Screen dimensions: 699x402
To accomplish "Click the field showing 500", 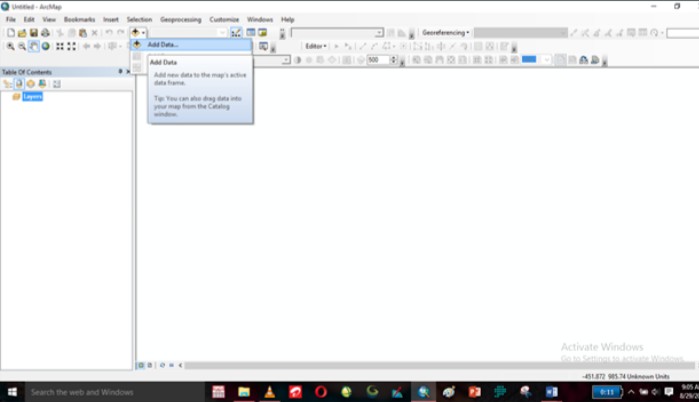I will point(378,60).
